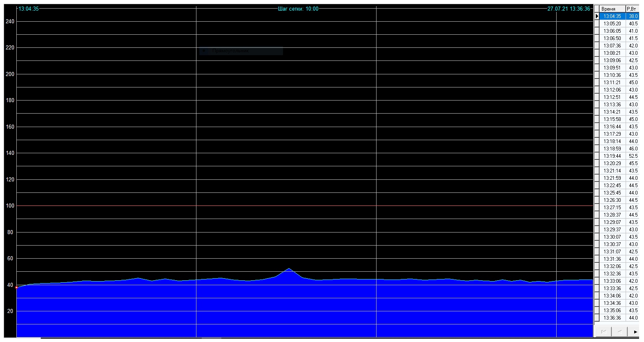
Task: Select the table row for 13:05:20
Action: click(612, 24)
